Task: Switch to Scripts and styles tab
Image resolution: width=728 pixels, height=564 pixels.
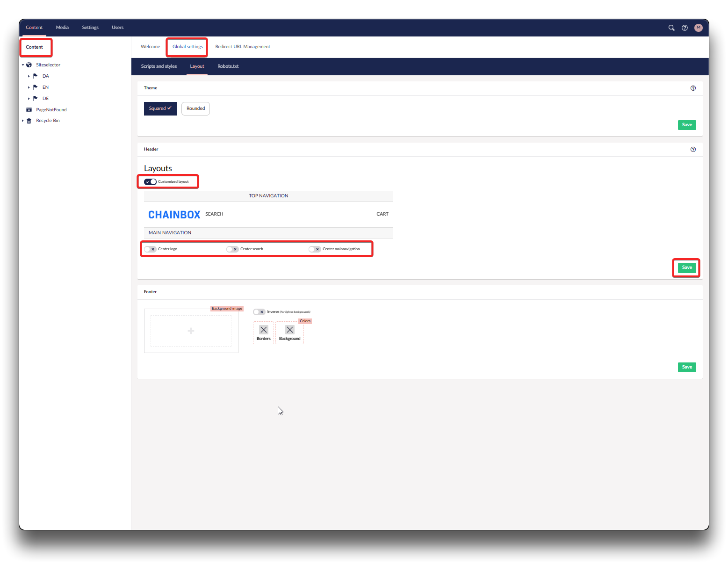Action: tap(159, 66)
